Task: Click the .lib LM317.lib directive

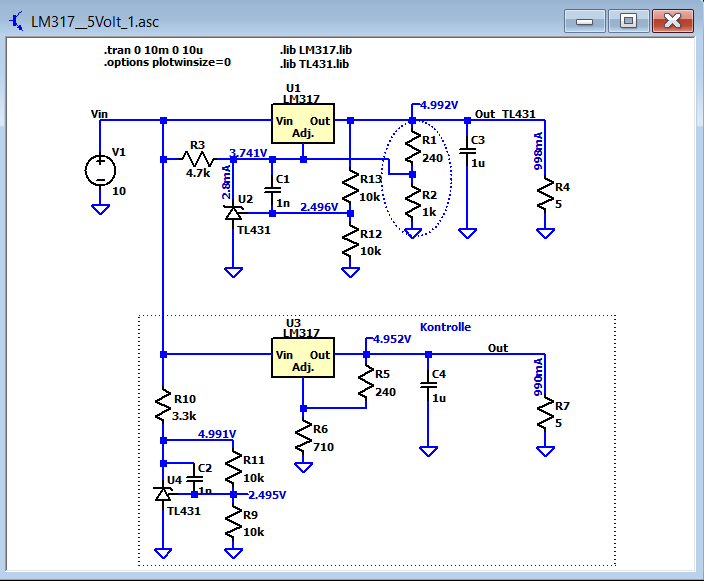Action: tap(316, 50)
